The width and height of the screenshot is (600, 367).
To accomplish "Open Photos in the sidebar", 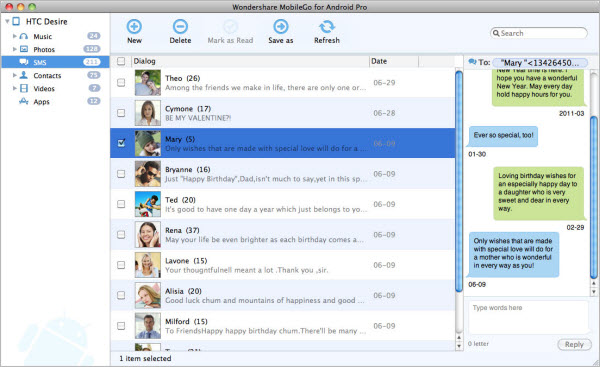I will point(44,49).
